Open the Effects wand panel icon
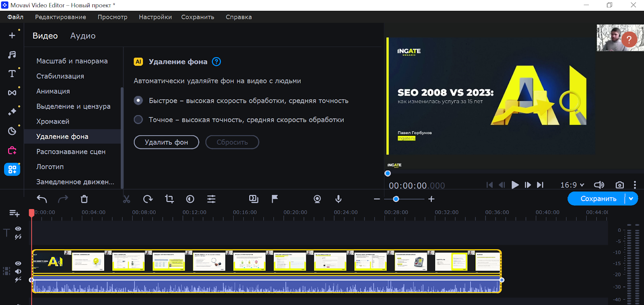The image size is (644, 305). [12, 112]
